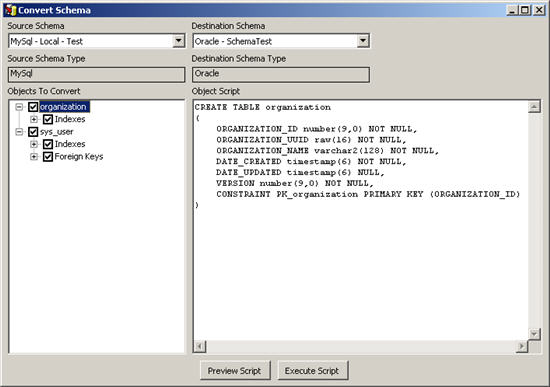Open the Source Schema dropdown

click(x=179, y=41)
